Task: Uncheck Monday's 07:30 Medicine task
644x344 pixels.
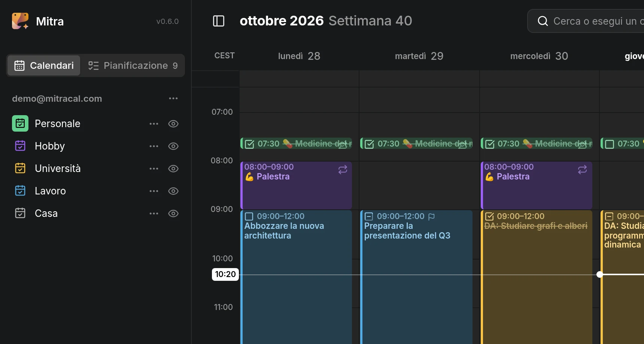Action: [x=249, y=144]
